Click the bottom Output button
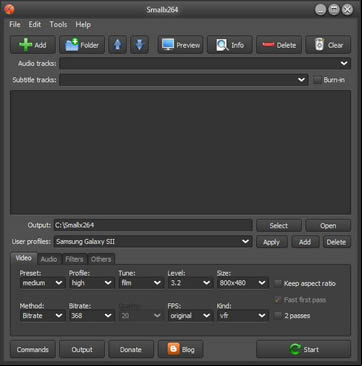 point(82,349)
